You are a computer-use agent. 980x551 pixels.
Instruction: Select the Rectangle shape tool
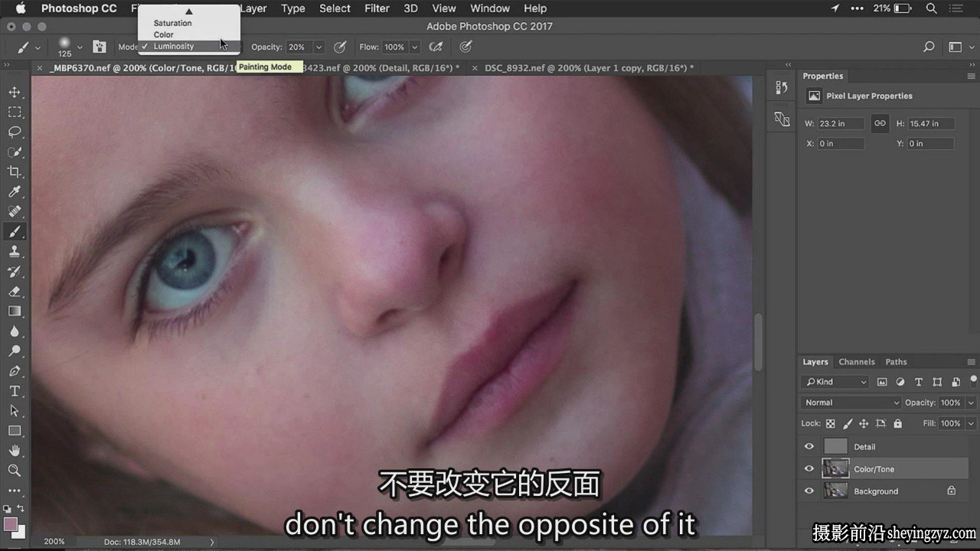pyautogui.click(x=15, y=431)
